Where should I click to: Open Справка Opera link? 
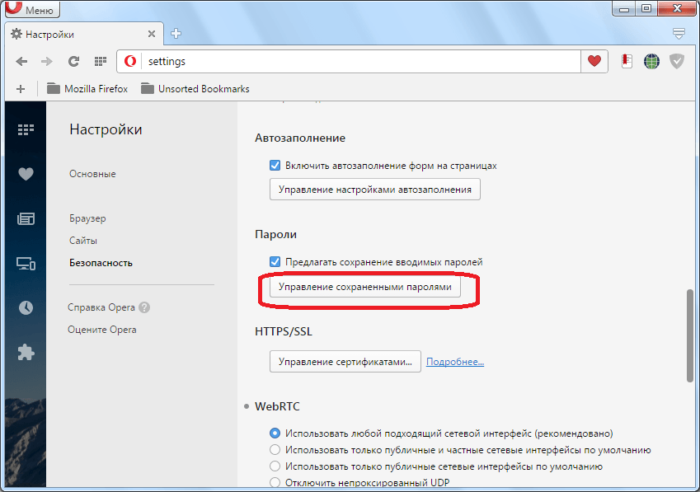tap(101, 307)
